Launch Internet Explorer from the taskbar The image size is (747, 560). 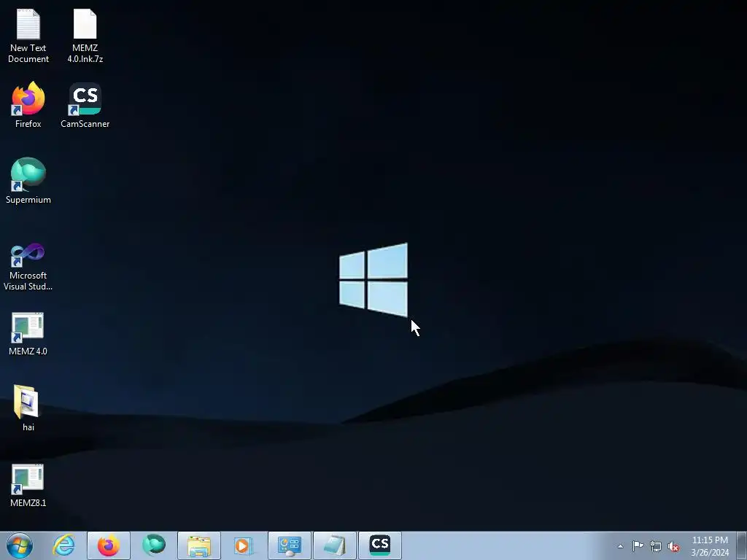[x=64, y=545]
